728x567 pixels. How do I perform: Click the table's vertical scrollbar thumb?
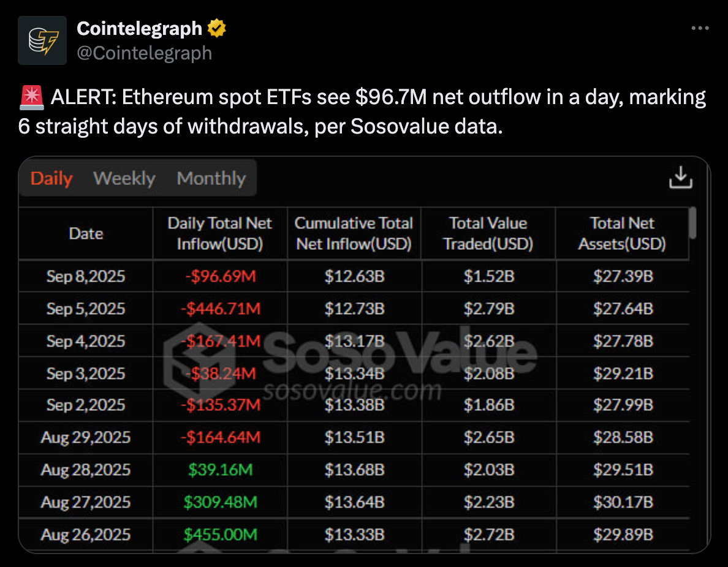(x=692, y=223)
